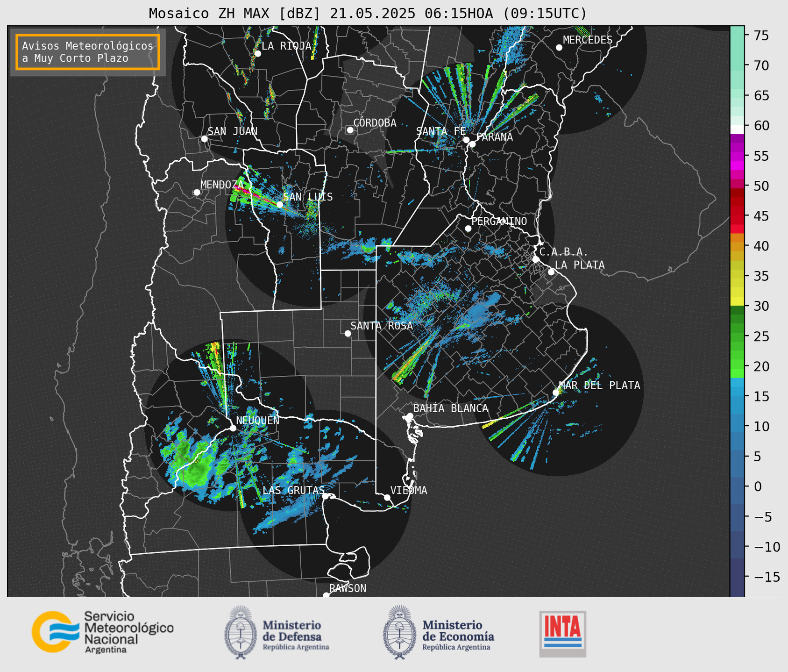Click the -15 dBZ dark blue color band

click(x=737, y=577)
